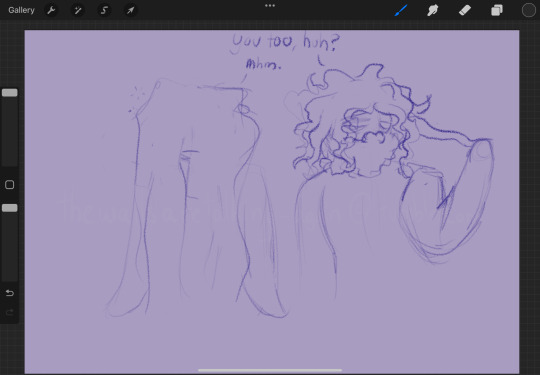Select the Eraser tool
The width and height of the screenshot is (540, 375).
(465, 10)
